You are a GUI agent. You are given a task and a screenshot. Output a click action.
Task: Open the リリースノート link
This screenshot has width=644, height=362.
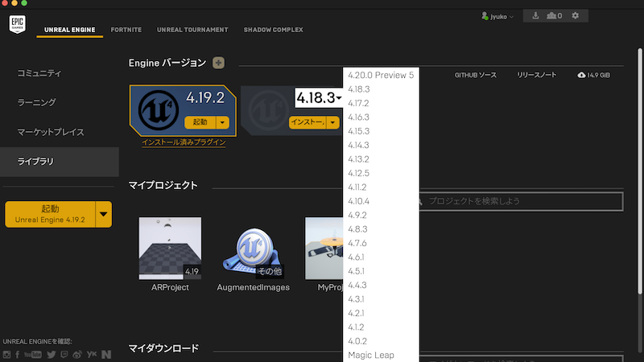(x=536, y=75)
